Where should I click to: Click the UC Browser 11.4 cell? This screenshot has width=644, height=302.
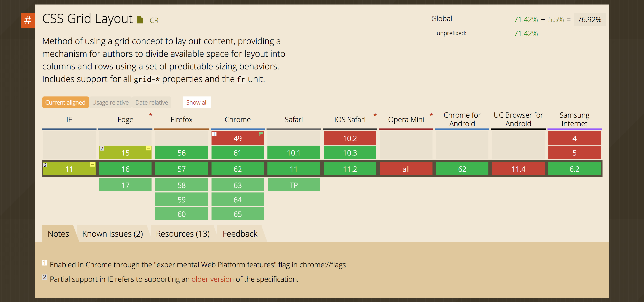tap(518, 169)
